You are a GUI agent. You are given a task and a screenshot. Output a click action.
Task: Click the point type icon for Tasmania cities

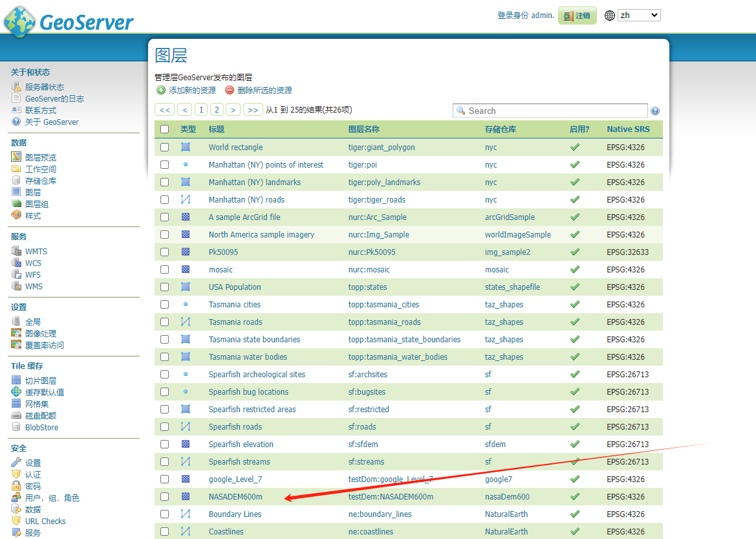coord(186,305)
